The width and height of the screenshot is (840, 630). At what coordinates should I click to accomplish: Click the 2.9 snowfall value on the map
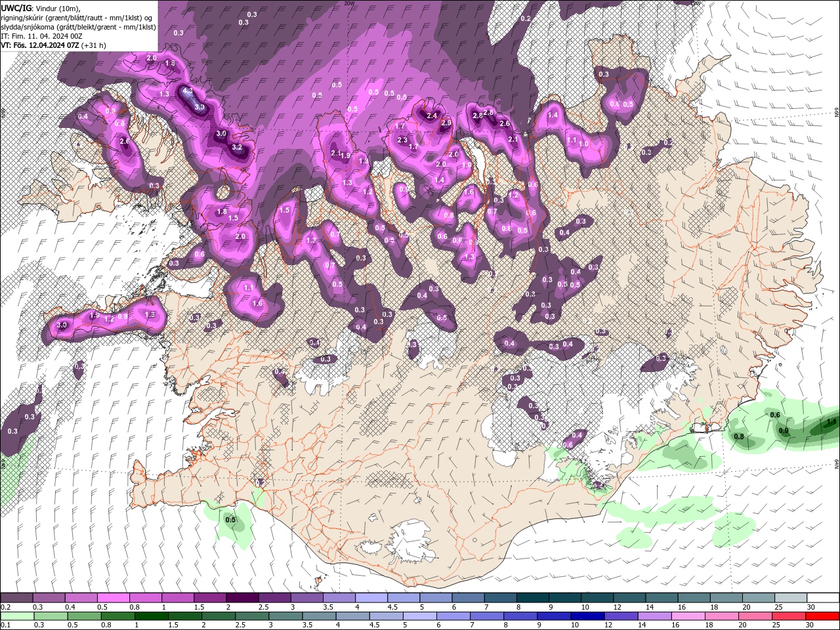pos(446,123)
